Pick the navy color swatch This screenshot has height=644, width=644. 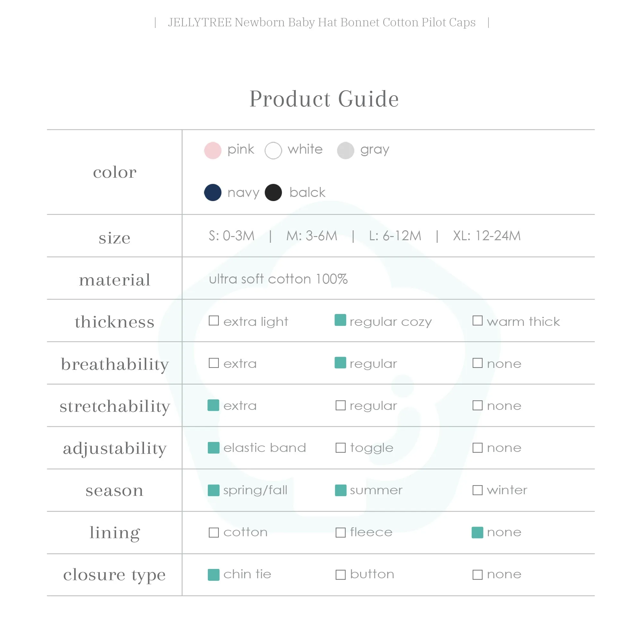213,192
